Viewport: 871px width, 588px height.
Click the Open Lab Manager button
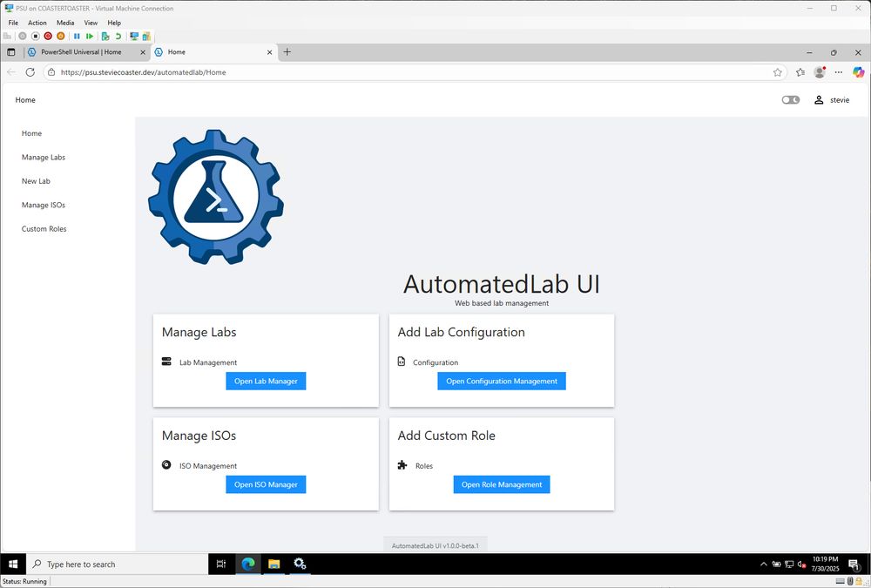tap(266, 382)
